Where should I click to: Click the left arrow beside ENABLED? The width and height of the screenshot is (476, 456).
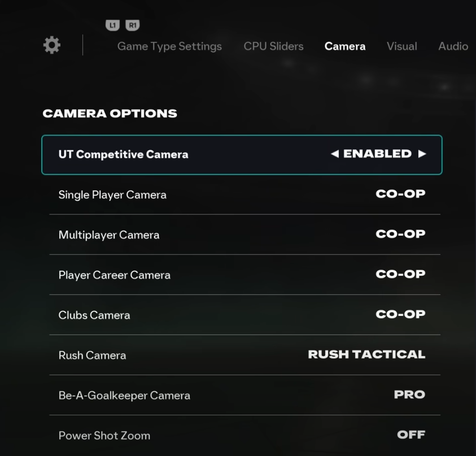click(335, 154)
